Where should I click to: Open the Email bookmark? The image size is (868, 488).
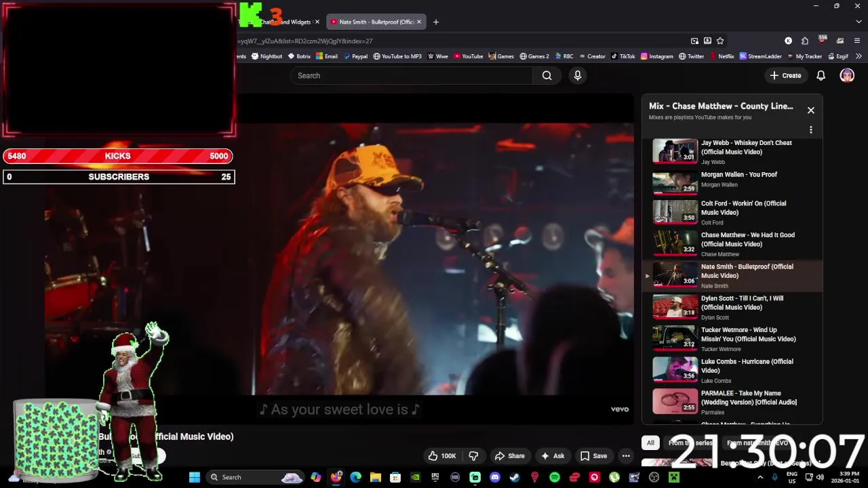pyautogui.click(x=327, y=56)
